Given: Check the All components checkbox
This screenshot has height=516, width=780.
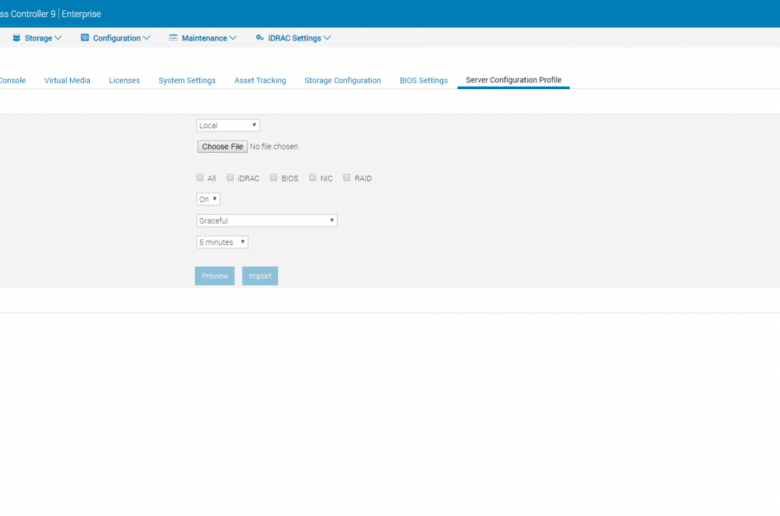Looking at the screenshot, I should click(x=200, y=178).
